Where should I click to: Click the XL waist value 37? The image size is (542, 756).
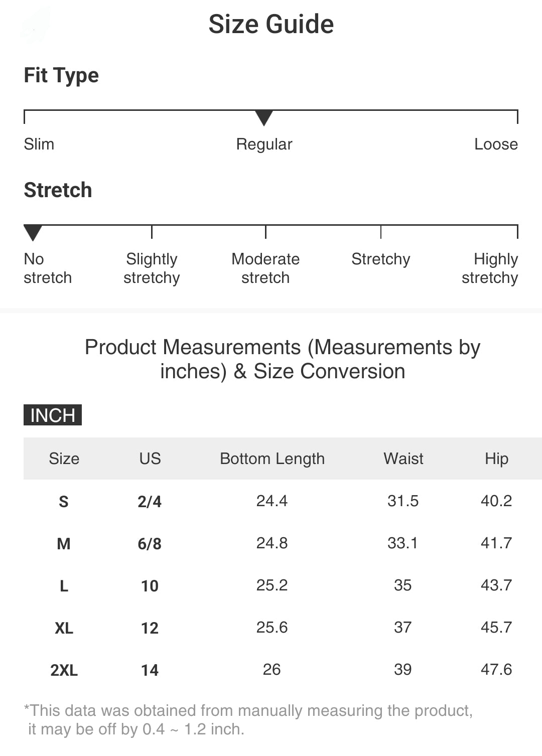pyautogui.click(x=402, y=627)
